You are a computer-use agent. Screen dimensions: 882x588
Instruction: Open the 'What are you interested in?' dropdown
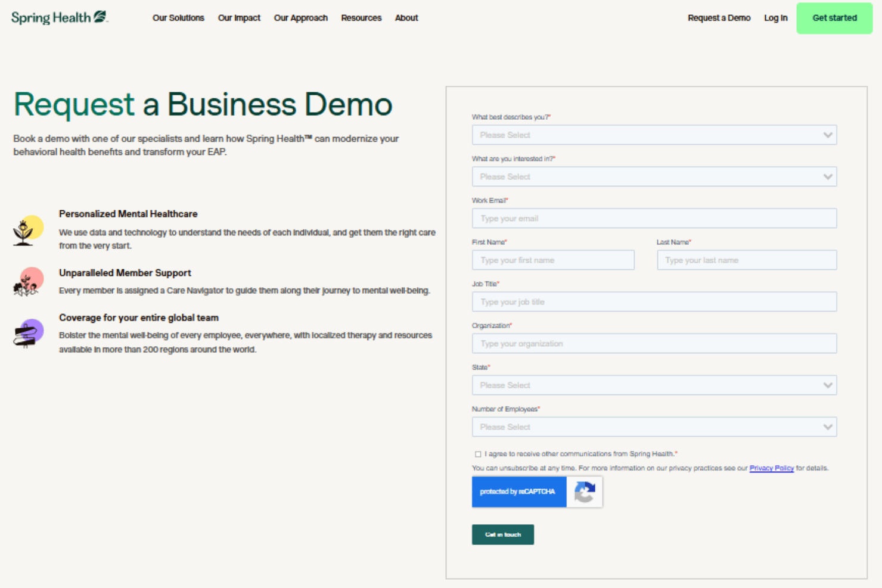[654, 176]
